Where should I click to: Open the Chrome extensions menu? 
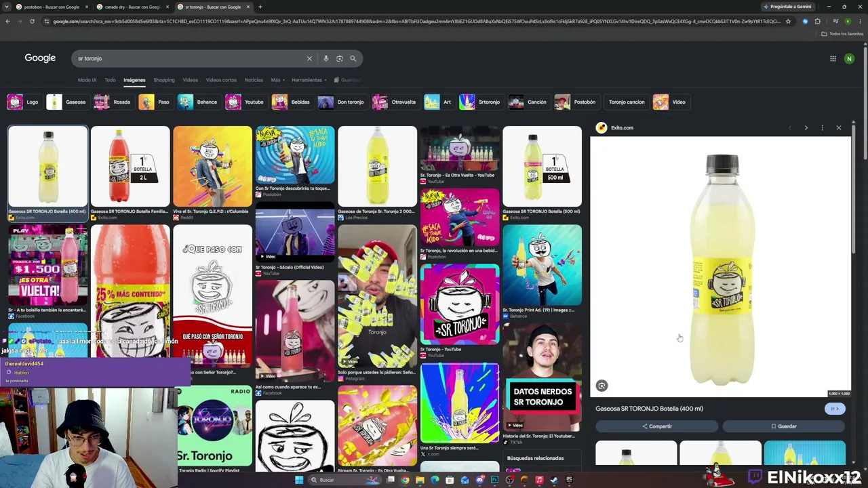click(x=817, y=21)
